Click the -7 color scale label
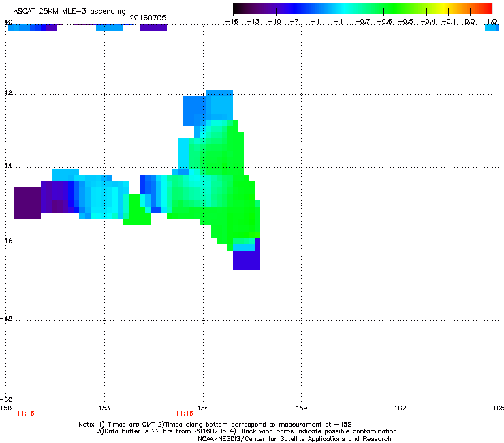 pos(295,22)
